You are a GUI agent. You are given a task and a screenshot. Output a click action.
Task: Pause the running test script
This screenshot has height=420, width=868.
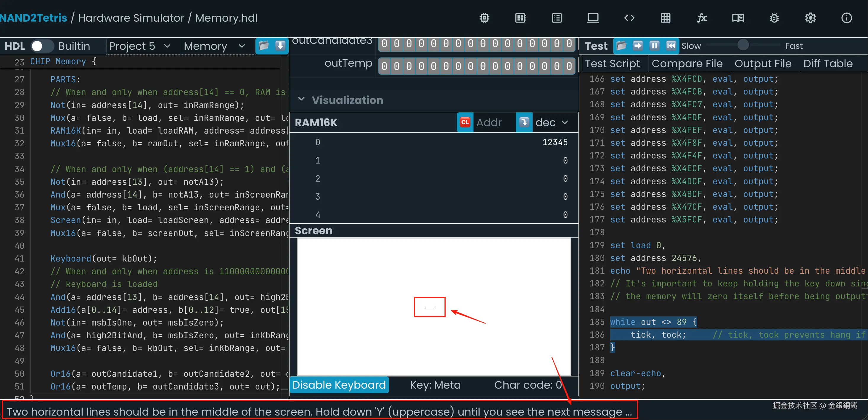coord(654,46)
